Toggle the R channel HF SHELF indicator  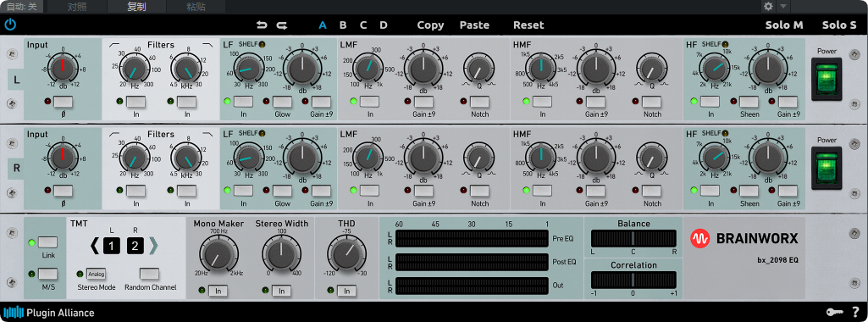(x=725, y=134)
